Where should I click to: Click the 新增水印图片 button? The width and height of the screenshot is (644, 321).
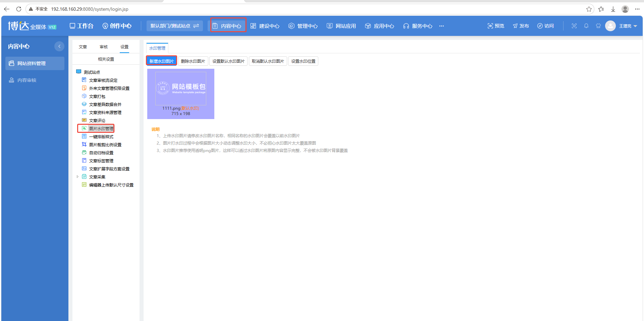[161, 61]
